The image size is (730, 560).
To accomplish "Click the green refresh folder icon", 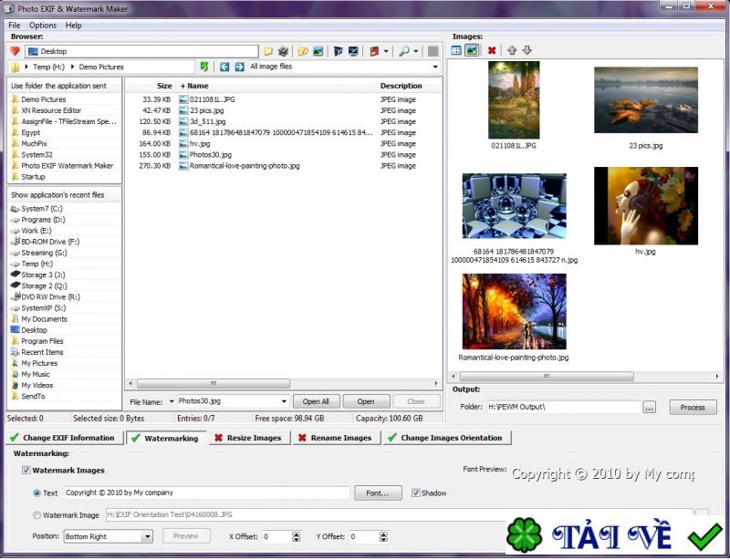I will coord(204,67).
